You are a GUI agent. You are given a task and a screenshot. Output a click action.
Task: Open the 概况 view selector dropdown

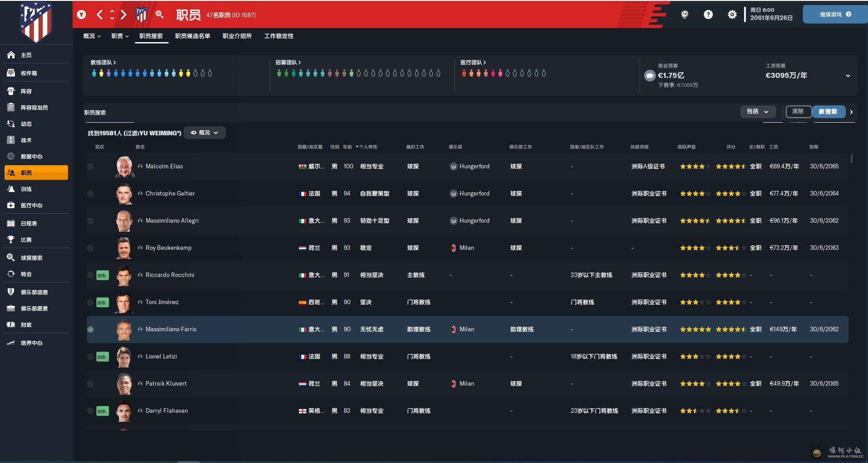pos(204,133)
